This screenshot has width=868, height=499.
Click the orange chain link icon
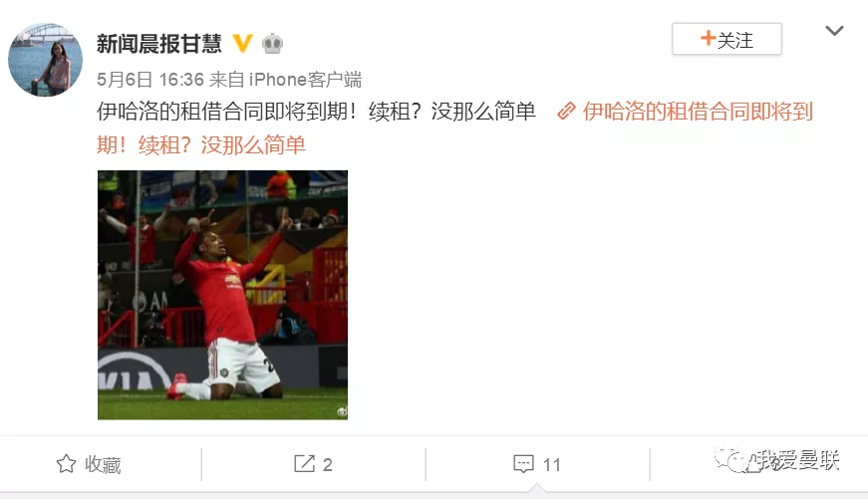click(566, 112)
